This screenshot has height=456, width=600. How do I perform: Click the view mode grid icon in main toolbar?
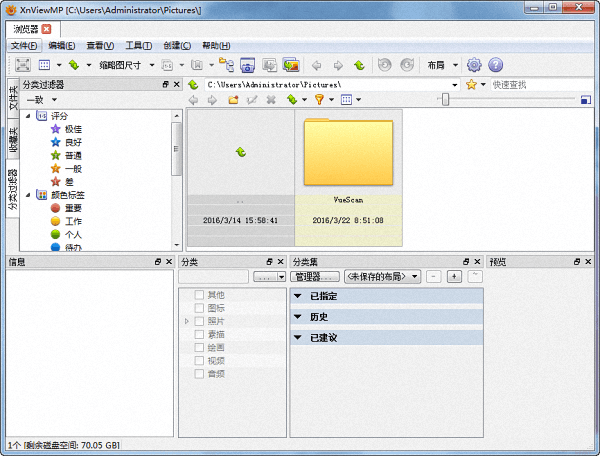(x=44, y=65)
